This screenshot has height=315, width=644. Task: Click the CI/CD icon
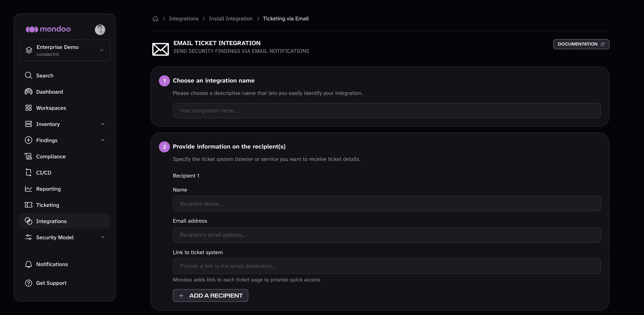pyautogui.click(x=28, y=173)
